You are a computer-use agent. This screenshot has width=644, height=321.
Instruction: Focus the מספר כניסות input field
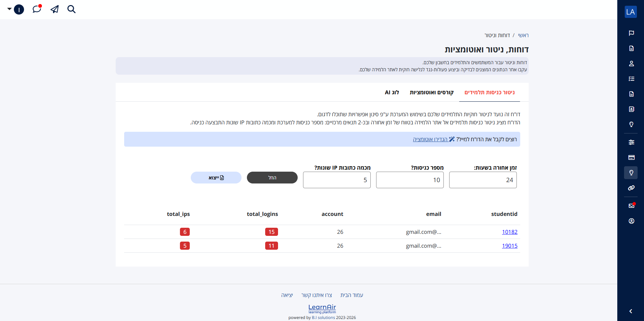click(410, 180)
